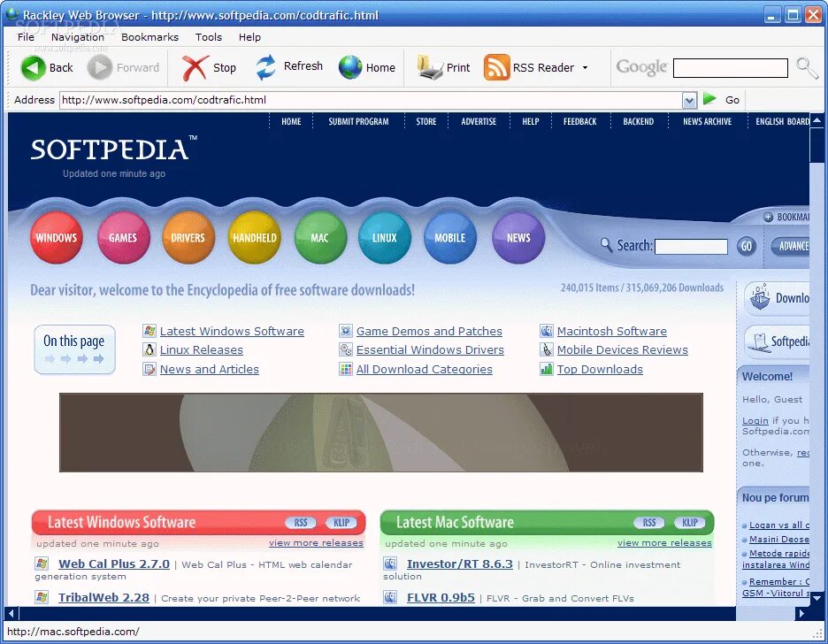828x644 pixels.
Task: Click icon beside News and Articles
Action: (x=149, y=369)
